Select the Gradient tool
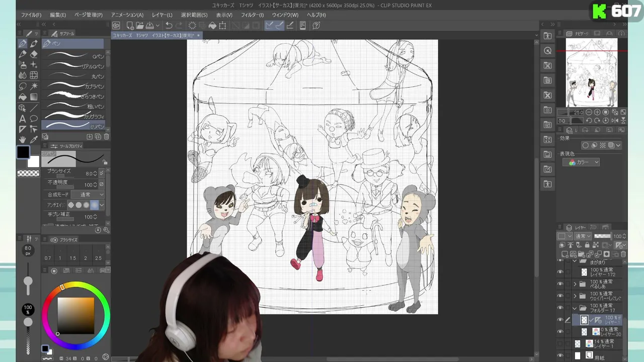This screenshot has height=362, width=644. point(34,97)
